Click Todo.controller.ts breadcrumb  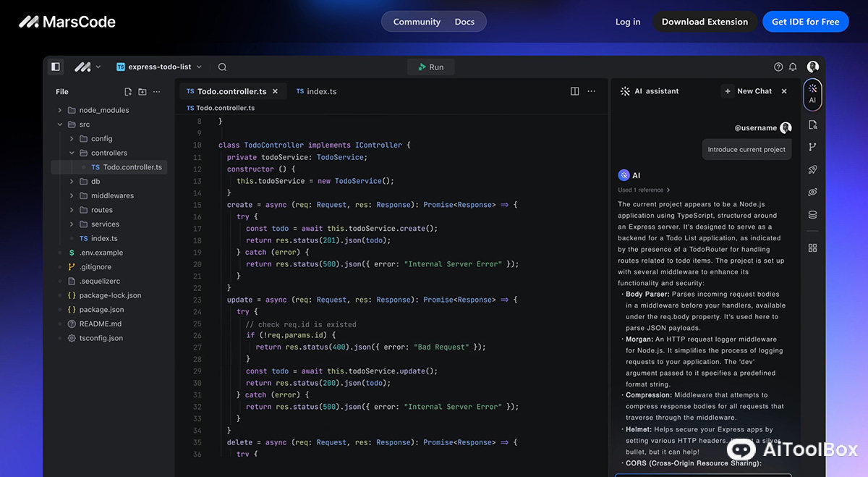221,108
